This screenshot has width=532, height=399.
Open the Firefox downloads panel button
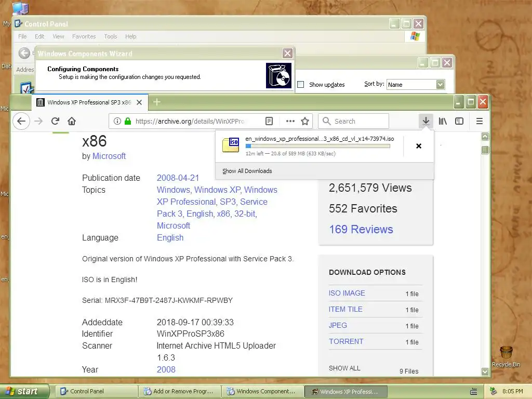click(x=426, y=121)
